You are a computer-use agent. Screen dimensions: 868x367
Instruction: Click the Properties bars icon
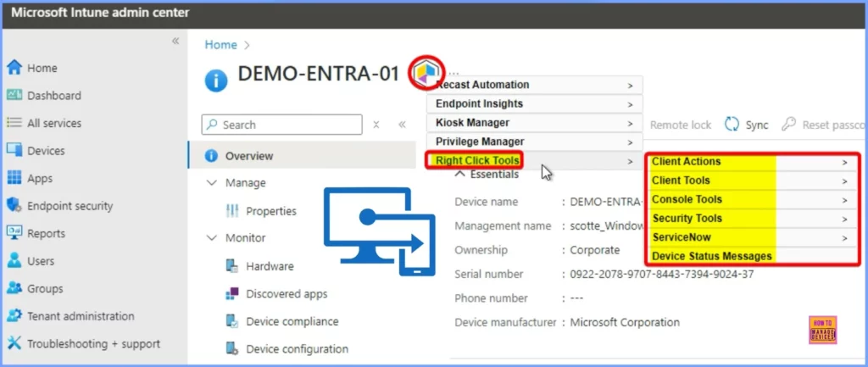pyautogui.click(x=232, y=211)
